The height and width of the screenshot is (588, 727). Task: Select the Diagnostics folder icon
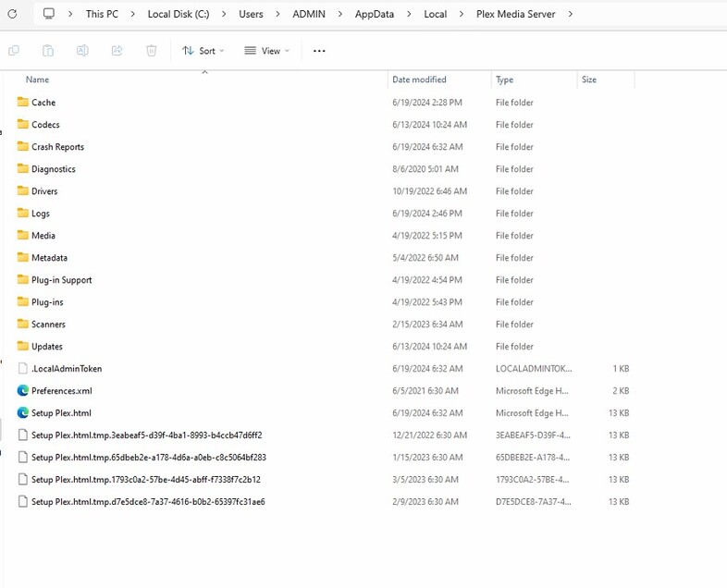[23, 168]
